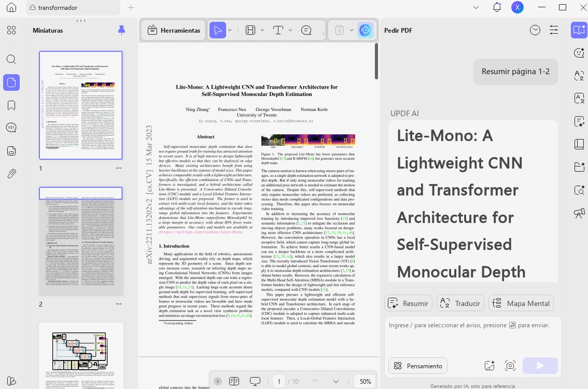Click the document vertical scrollbar thumb
Image resolution: width=588 pixels, height=389 pixels.
(376, 61)
